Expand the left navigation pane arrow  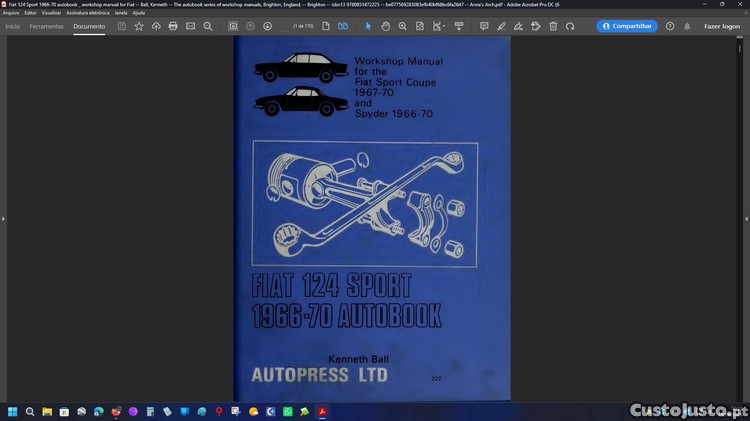pyautogui.click(x=3, y=219)
